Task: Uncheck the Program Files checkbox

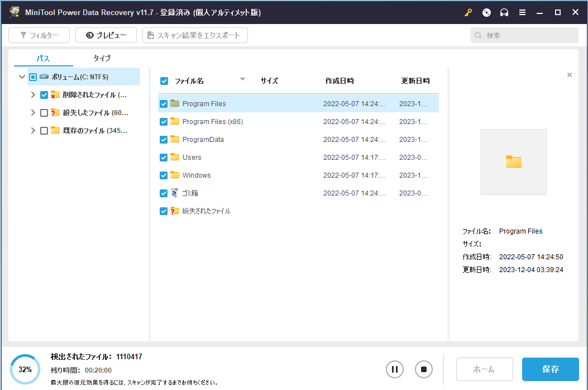Action: (x=164, y=104)
